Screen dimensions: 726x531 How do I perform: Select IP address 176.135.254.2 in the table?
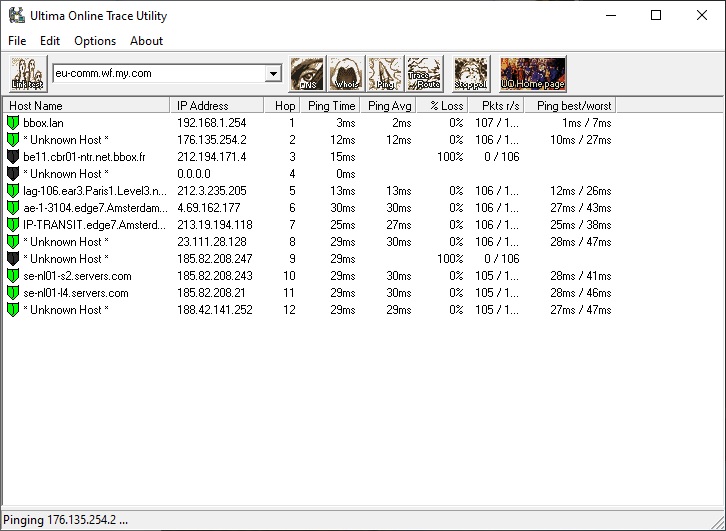click(212, 140)
